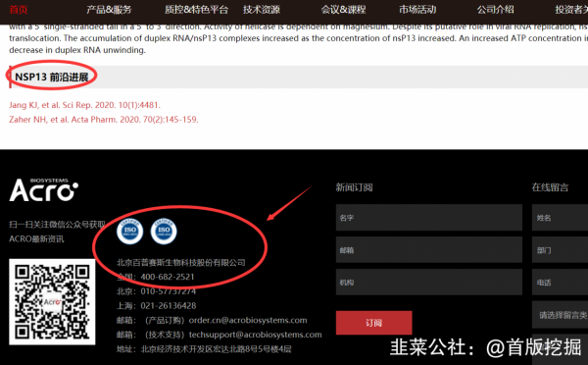Focus the 邮箱 newsletter field
The image size is (588, 365).
pos(429,250)
